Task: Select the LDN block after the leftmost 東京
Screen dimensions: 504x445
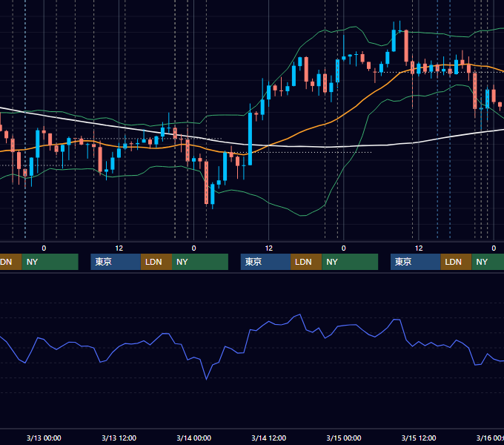Action: pos(156,262)
